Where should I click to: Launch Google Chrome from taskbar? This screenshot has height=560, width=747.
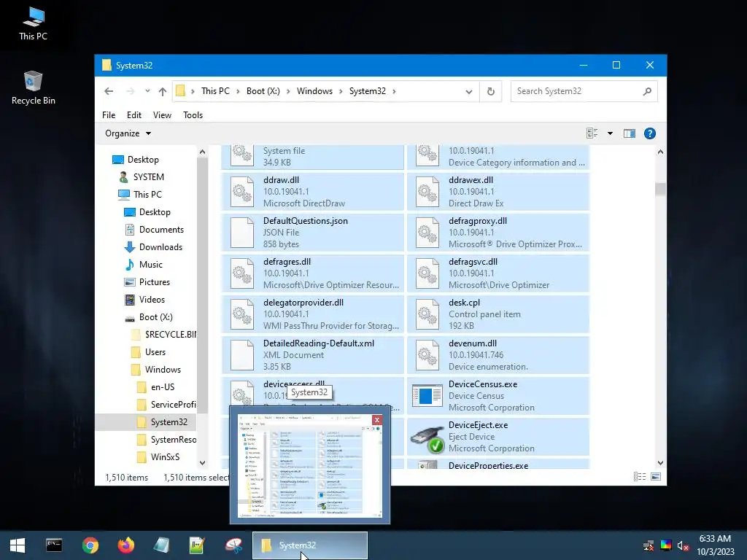pos(90,545)
